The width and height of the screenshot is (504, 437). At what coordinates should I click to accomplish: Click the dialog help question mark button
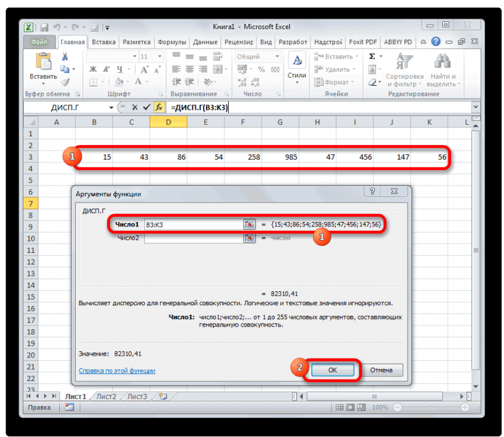[372, 191]
